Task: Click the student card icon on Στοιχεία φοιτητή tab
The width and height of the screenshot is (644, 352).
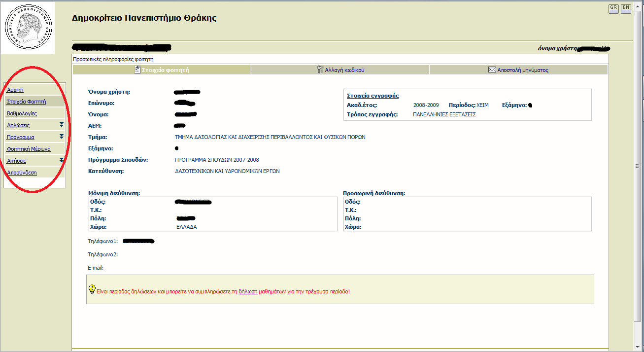Action: tap(137, 70)
